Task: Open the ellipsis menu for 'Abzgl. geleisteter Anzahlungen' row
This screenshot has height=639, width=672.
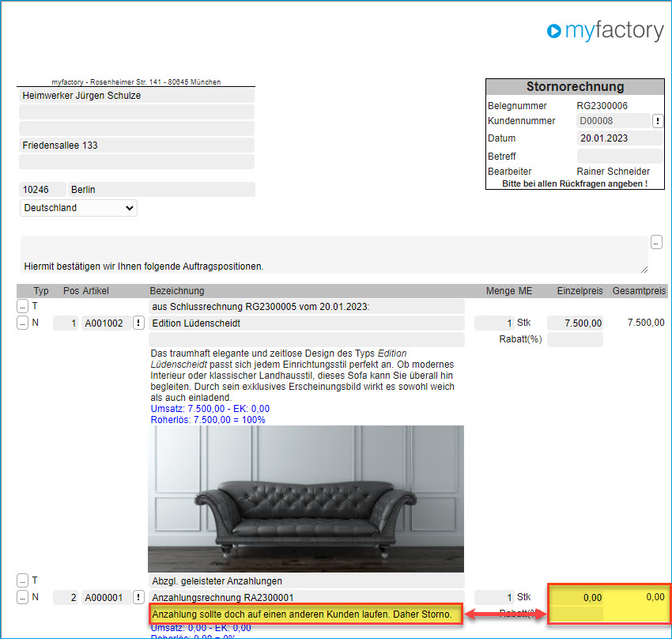Action: 22,580
